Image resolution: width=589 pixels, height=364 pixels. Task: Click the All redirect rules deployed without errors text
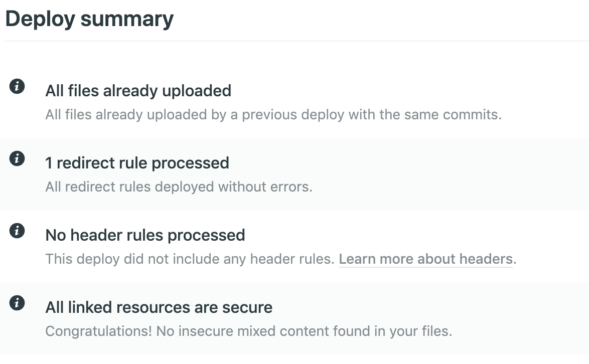179,187
